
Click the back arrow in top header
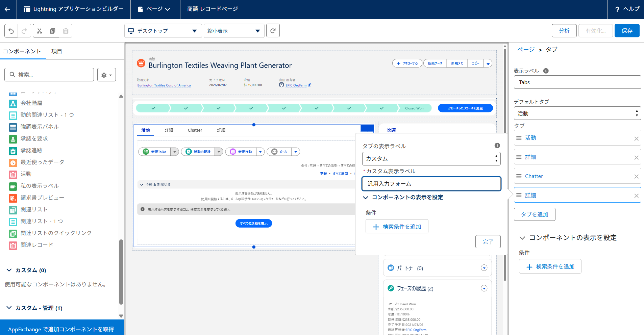coord(7,9)
